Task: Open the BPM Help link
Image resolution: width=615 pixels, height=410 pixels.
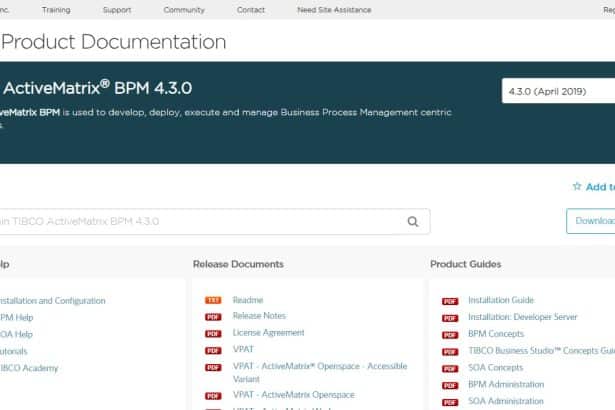Action: point(16,318)
